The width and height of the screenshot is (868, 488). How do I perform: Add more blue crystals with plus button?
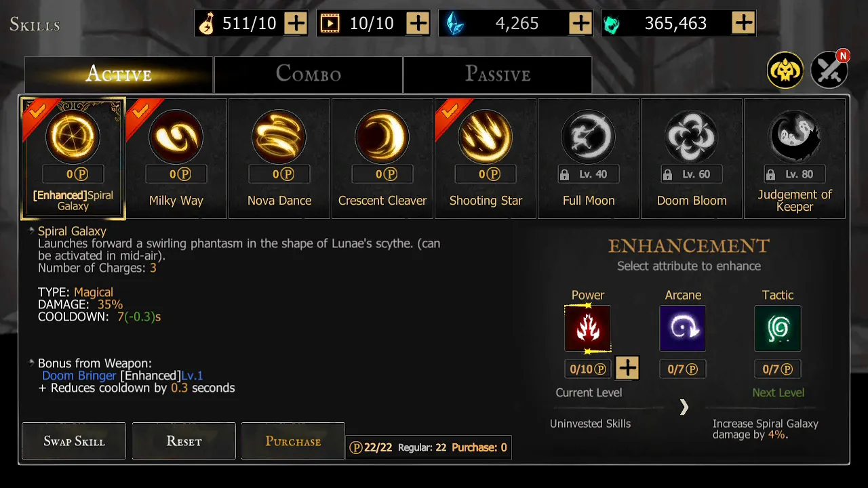click(580, 24)
